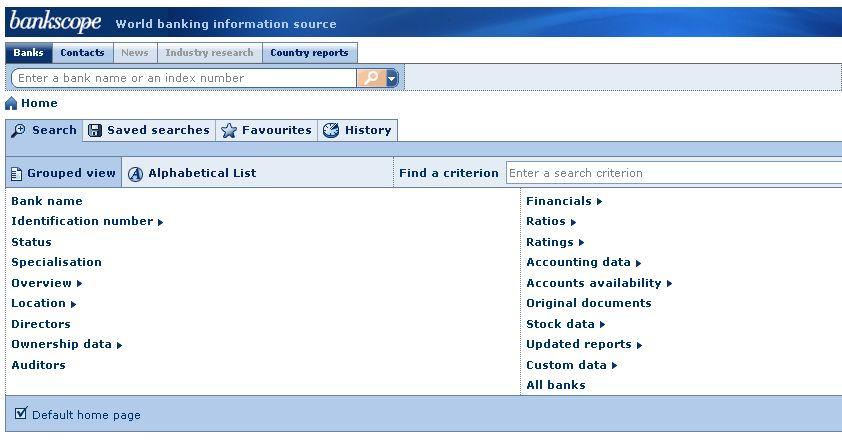Click the magnifier icon on Search tab
842x446 pixels.
[18, 130]
